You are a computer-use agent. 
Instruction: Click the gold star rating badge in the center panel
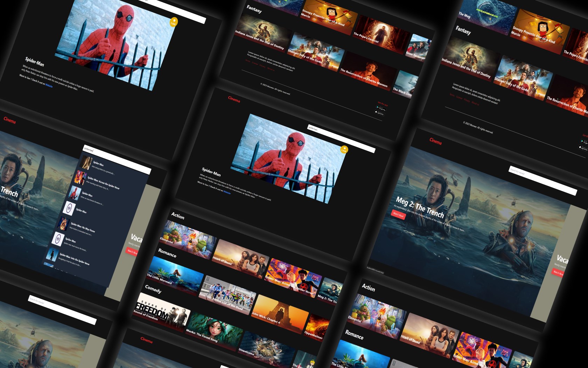[x=344, y=149]
